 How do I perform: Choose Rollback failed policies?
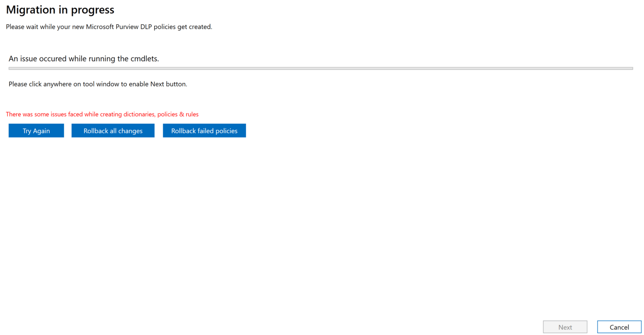click(x=204, y=131)
